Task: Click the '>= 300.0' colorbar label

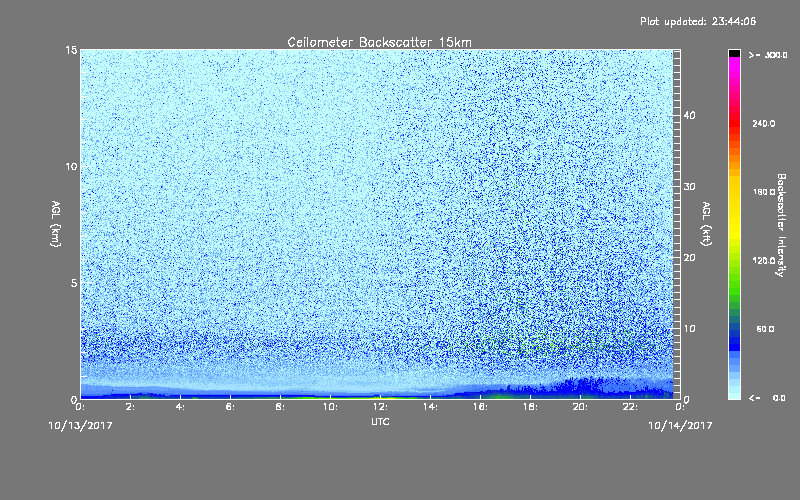Action: [x=768, y=55]
